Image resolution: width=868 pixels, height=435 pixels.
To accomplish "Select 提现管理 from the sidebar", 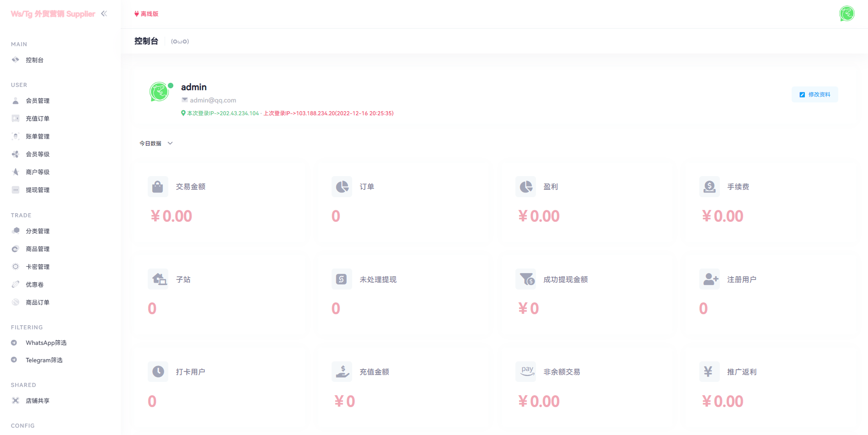I will tap(38, 190).
